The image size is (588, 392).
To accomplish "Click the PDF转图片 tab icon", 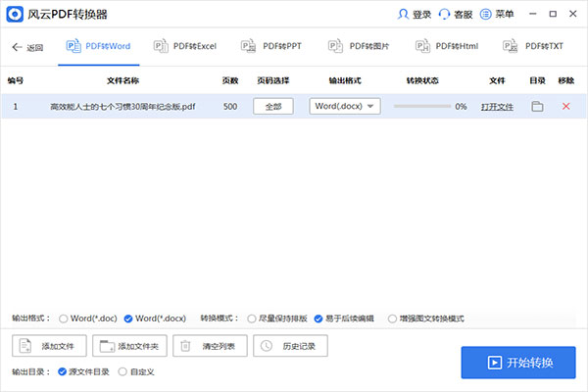I will click(335, 46).
